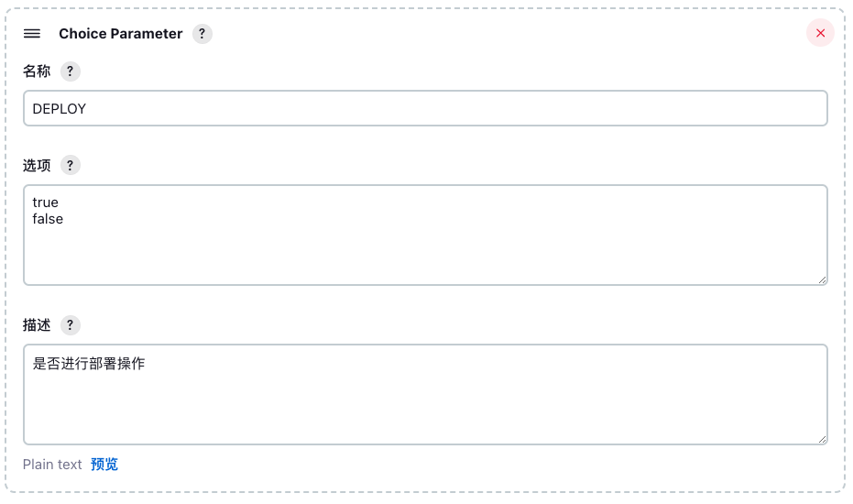
Task: Delete the Choice Parameter with the red X
Action: point(820,33)
